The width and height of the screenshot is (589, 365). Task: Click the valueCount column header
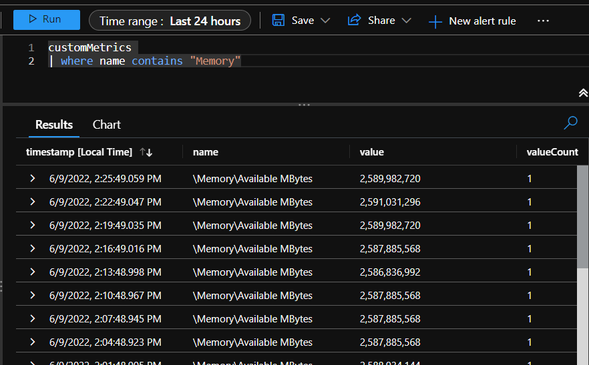pyautogui.click(x=552, y=152)
